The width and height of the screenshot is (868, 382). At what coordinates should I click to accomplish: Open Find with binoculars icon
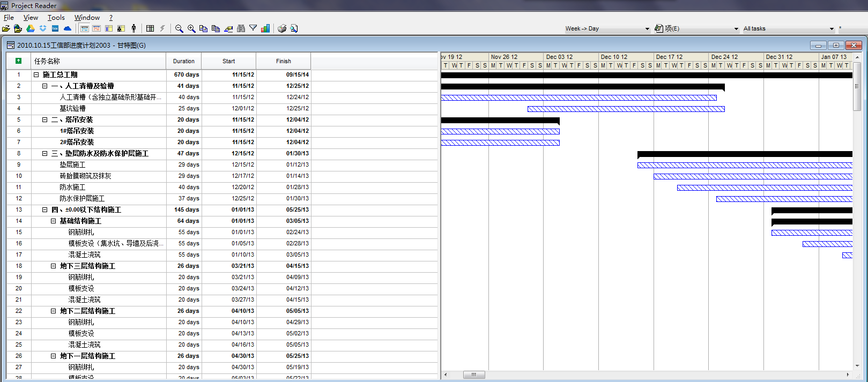point(241,28)
